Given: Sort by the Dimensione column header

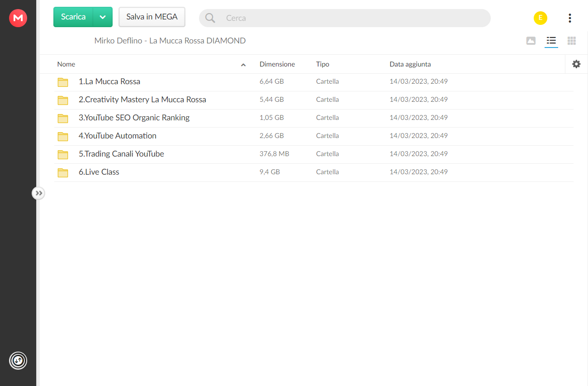Looking at the screenshot, I should 277,64.
